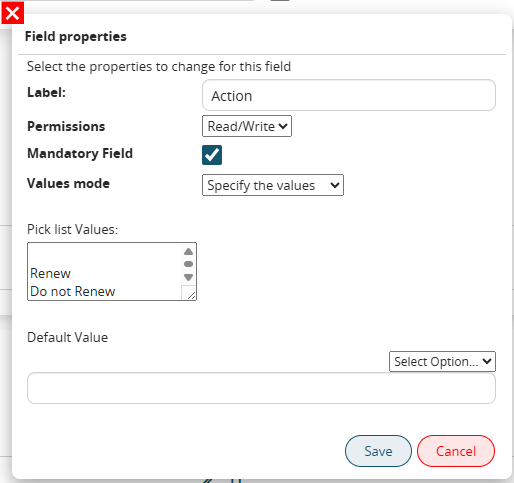
Task: Save the field properties
Action: click(x=378, y=451)
